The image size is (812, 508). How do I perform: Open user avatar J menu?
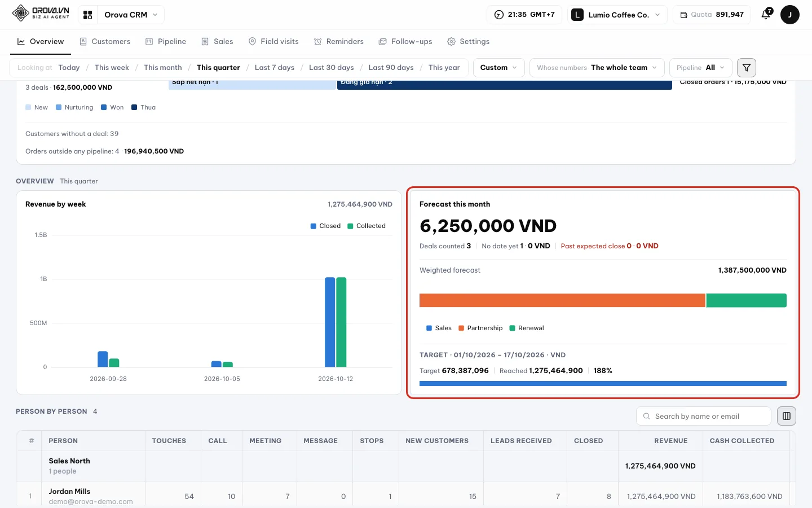point(790,15)
